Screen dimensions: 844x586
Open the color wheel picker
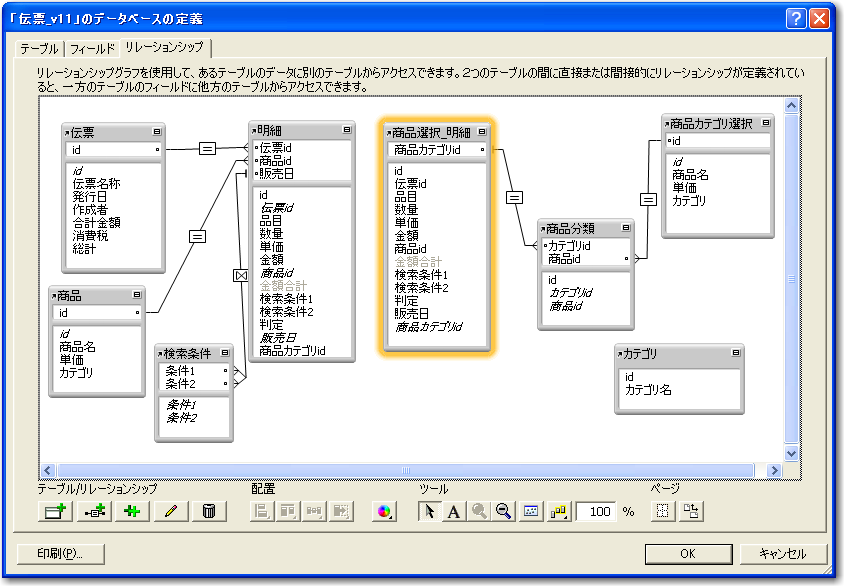(x=384, y=511)
